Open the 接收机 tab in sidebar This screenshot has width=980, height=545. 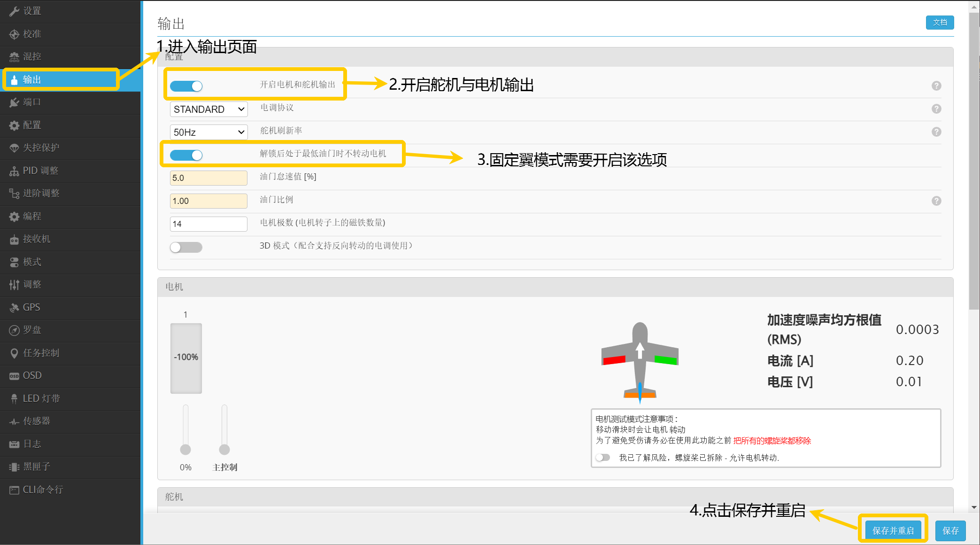[x=37, y=239]
